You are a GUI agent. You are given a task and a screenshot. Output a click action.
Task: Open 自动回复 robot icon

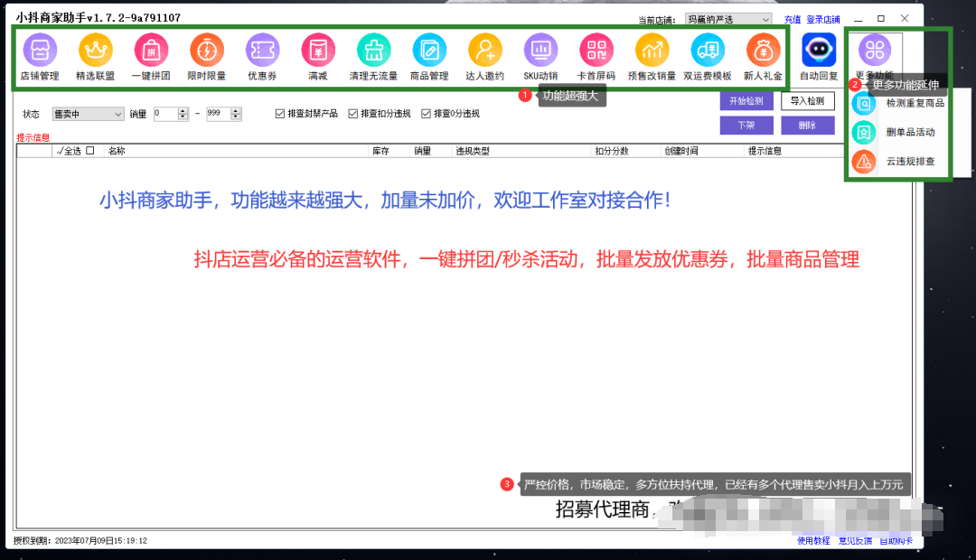coord(819,51)
